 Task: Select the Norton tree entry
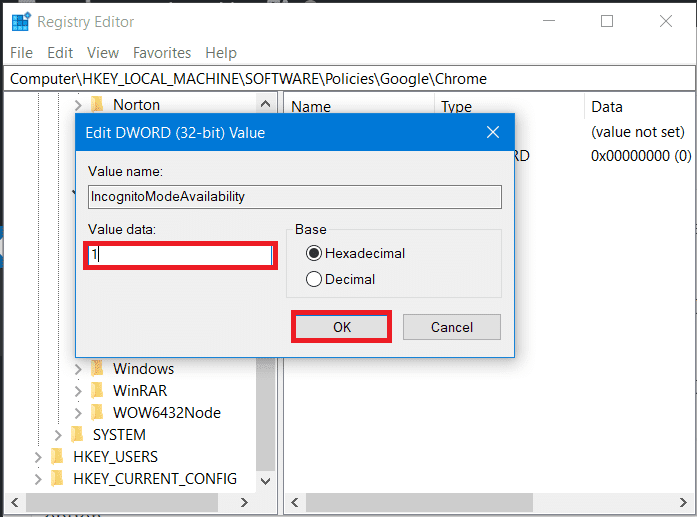tap(136, 105)
